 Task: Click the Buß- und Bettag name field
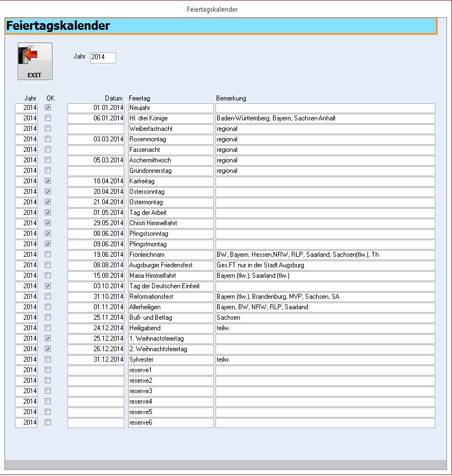click(171, 318)
